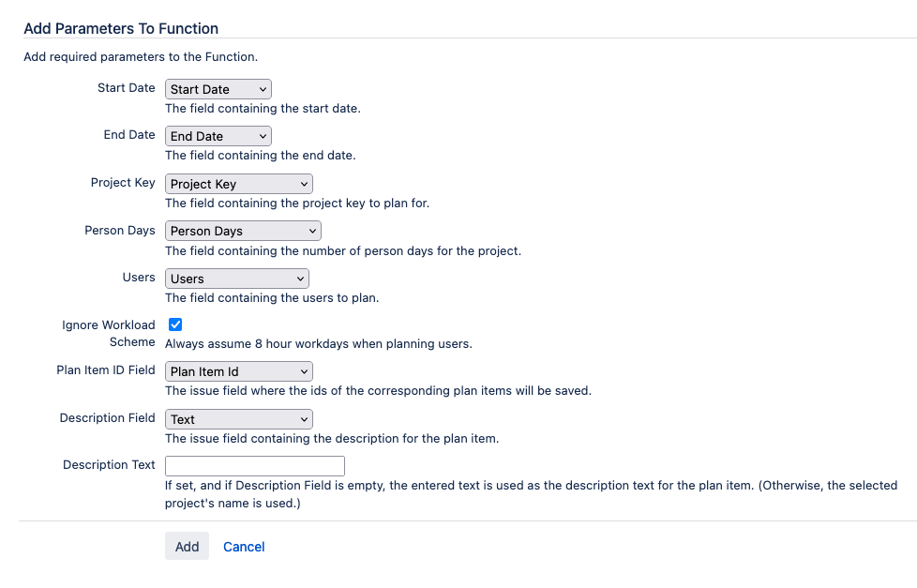Click the Person Days field label
The width and height of the screenshot is (917, 588).
click(120, 231)
